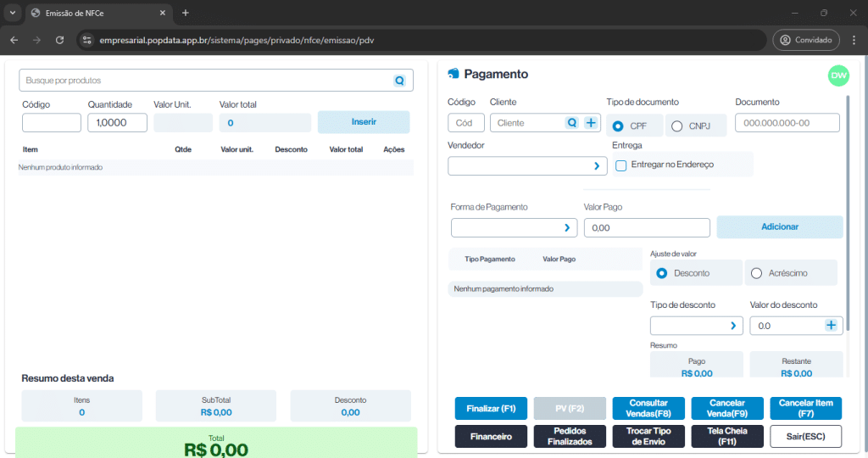This screenshot has width=868, height=458.
Task: Select the Acréscimo adjustment option
Action: (757, 273)
